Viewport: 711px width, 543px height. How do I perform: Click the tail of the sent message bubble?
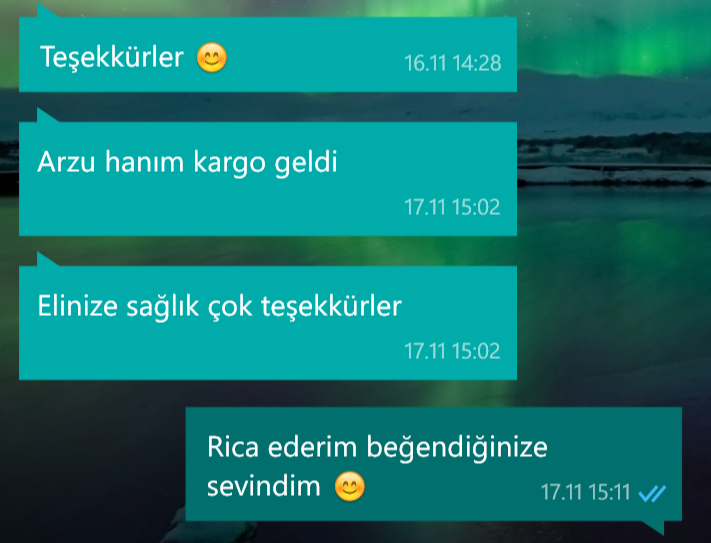pyautogui.click(x=653, y=528)
